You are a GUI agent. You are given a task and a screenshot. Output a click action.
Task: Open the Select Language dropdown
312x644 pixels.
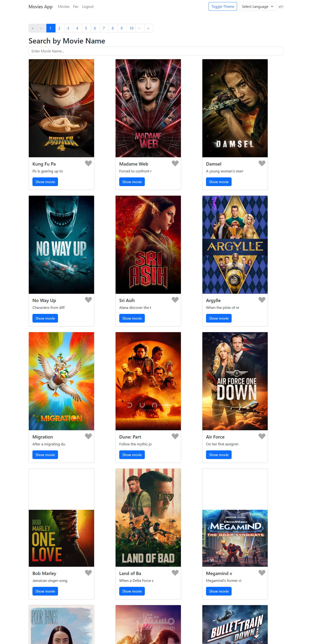[x=258, y=6]
